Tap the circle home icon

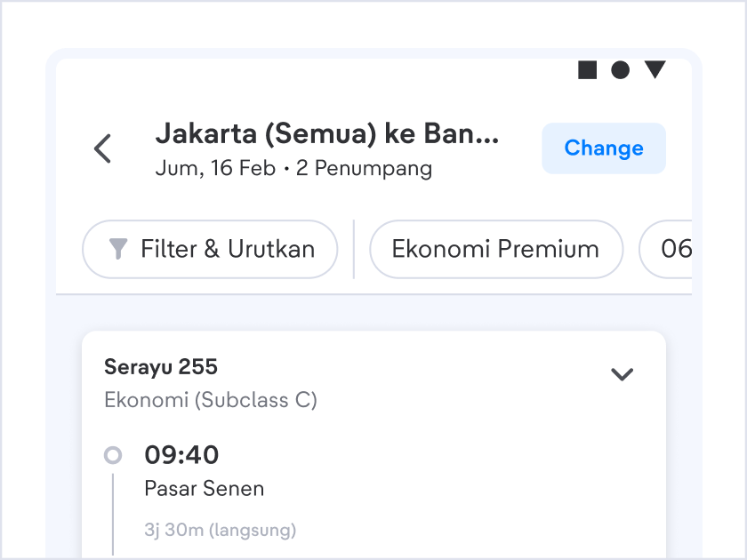coord(620,69)
